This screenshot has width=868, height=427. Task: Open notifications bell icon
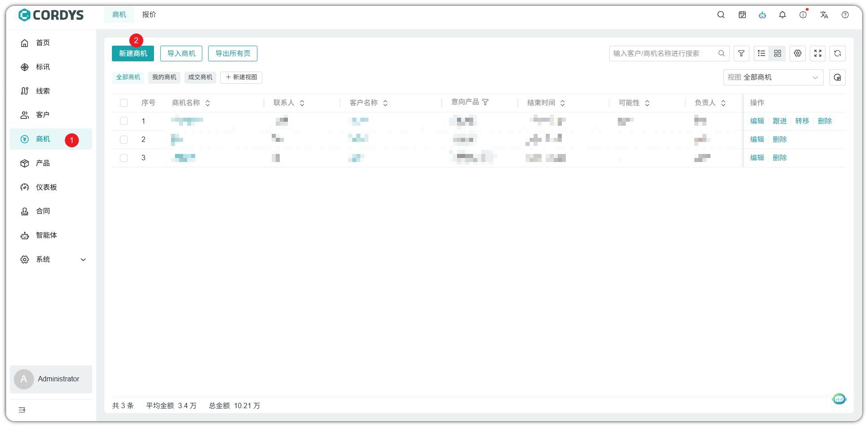pos(782,15)
